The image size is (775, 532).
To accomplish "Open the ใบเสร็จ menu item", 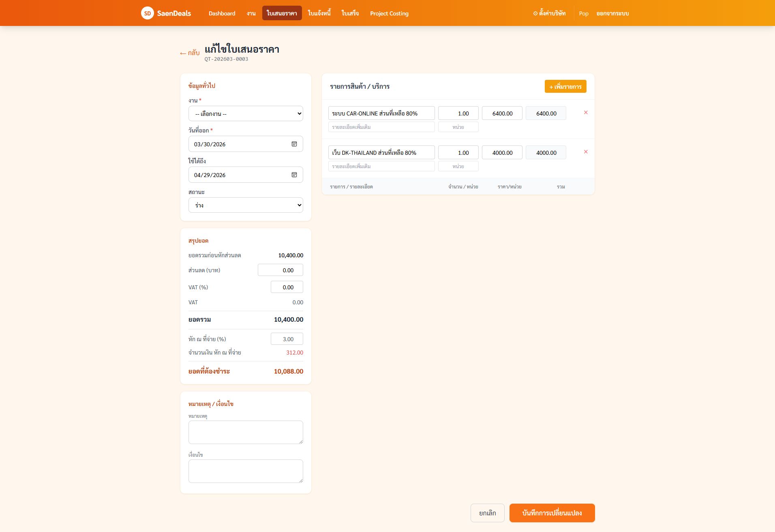I will 350,13.
